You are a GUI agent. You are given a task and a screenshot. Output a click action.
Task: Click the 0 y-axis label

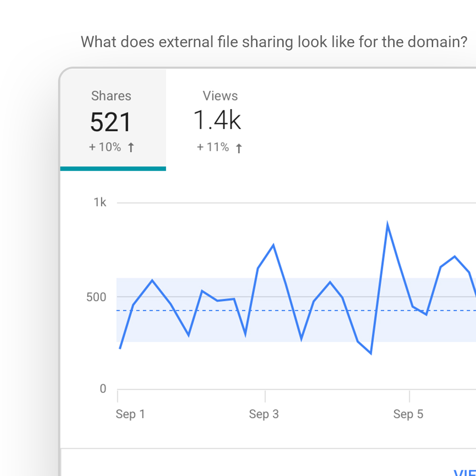(x=103, y=389)
